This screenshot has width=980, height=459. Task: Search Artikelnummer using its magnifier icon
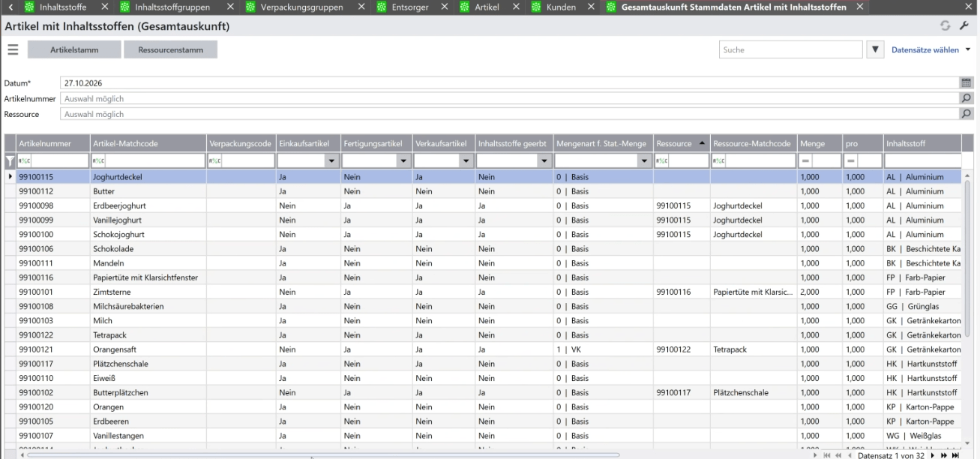pyautogui.click(x=967, y=98)
